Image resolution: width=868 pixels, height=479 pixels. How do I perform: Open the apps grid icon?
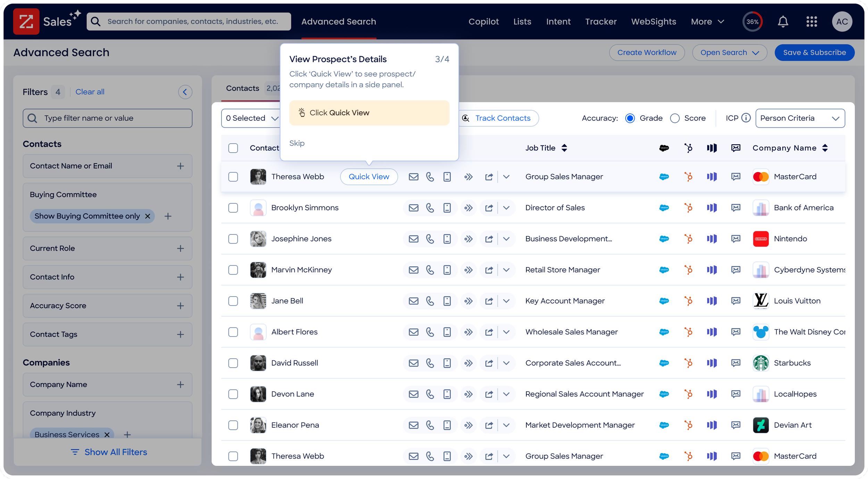[x=811, y=22]
